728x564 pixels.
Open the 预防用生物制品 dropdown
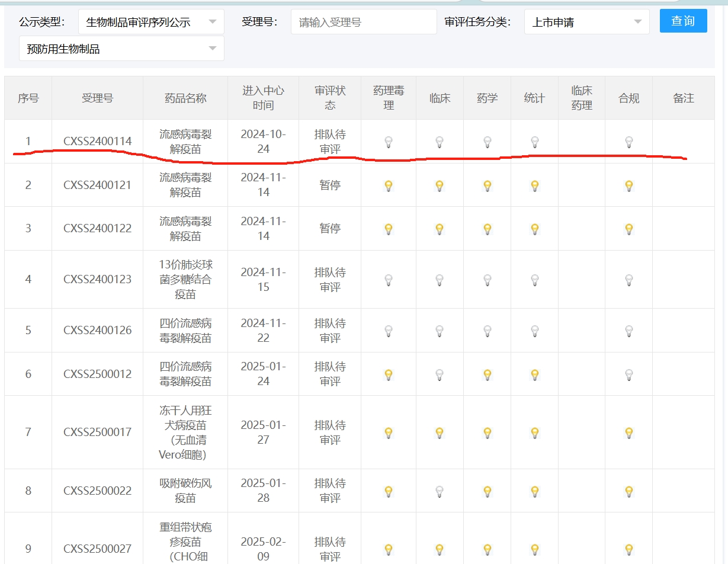pos(121,49)
